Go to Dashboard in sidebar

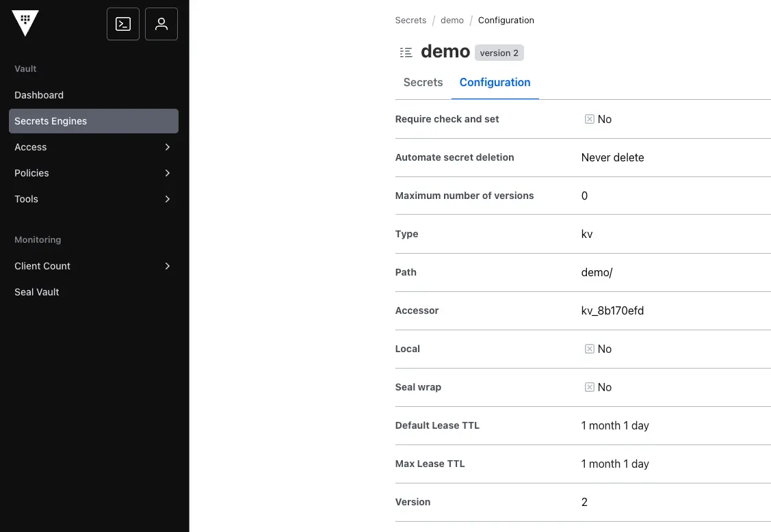[39, 95]
